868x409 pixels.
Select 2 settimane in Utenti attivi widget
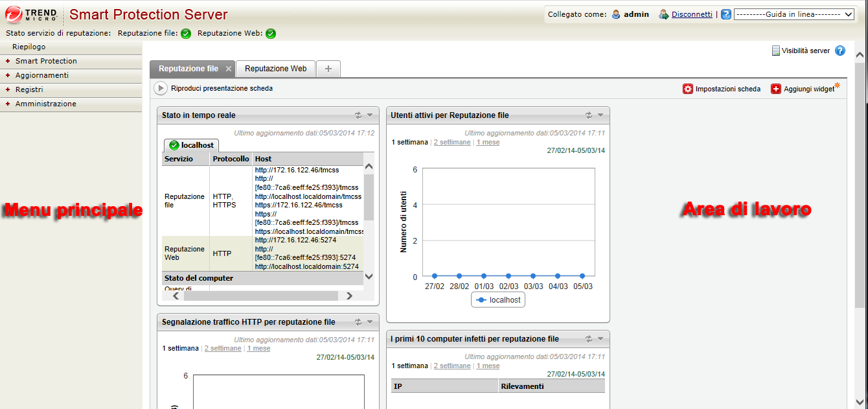tap(452, 142)
